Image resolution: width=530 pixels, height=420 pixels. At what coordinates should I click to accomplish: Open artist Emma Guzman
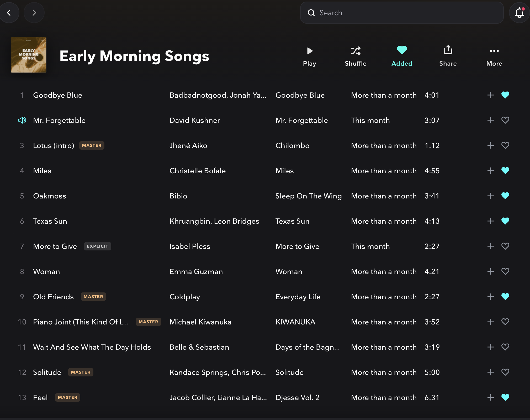196,271
